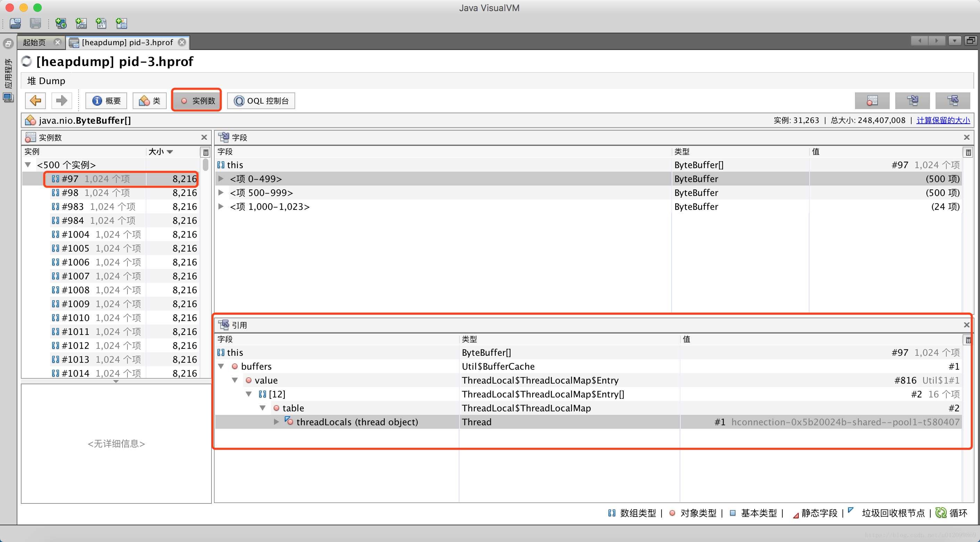The image size is (980, 542).
Task: Click the Add VM coredump toolbar icon
Action: tap(101, 24)
